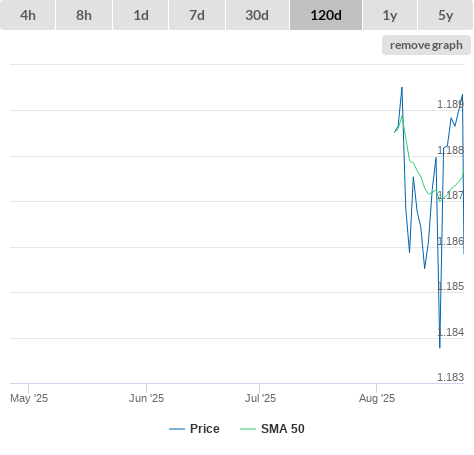The height and width of the screenshot is (455, 474).
Task: Switch to 30d time range
Action: tap(257, 15)
